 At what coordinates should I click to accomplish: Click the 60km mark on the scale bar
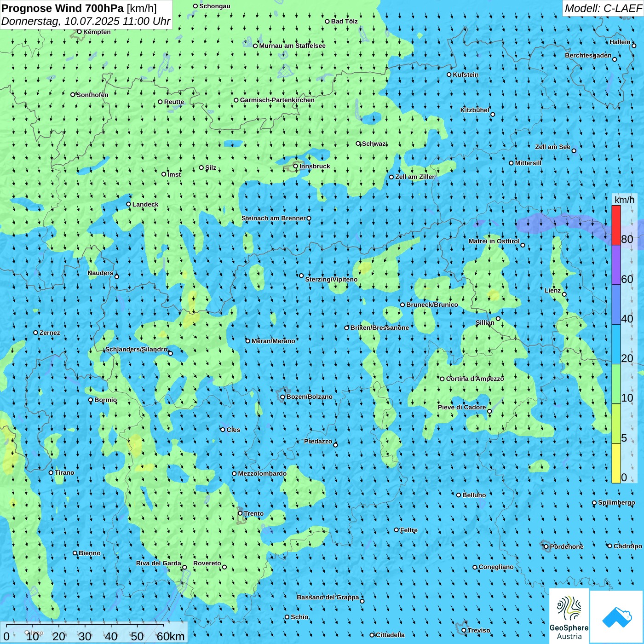click(x=170, y=636)
